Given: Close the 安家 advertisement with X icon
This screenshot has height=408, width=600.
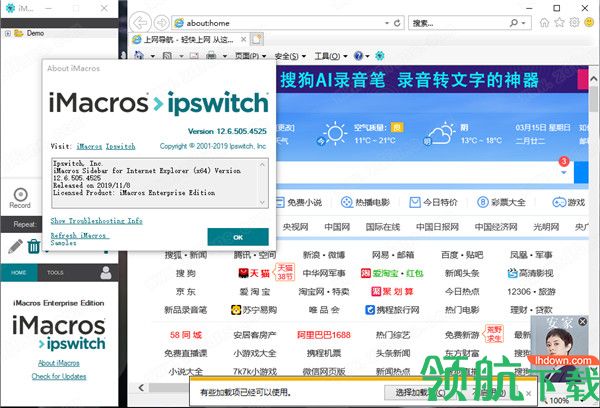Looking at the screenshot, I should tap(582, 322).
